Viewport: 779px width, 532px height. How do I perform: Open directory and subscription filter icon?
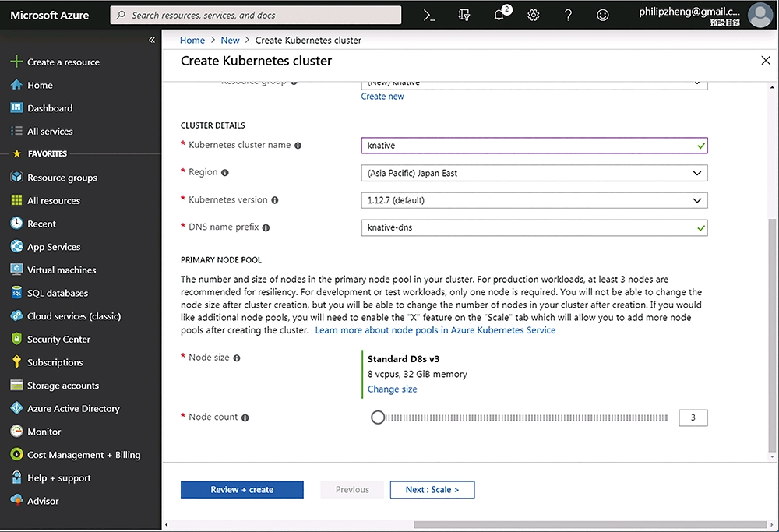point(464,16)
